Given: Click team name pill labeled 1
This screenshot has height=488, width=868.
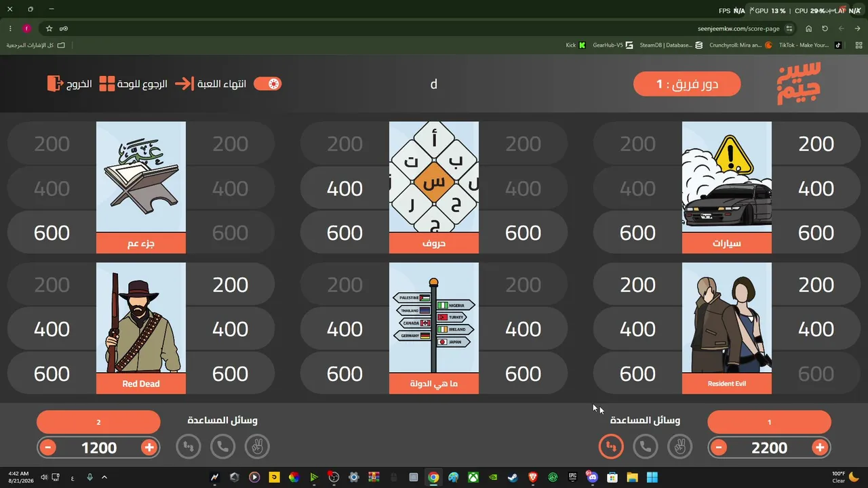Looking at the screenshot, I should point(769,422).
